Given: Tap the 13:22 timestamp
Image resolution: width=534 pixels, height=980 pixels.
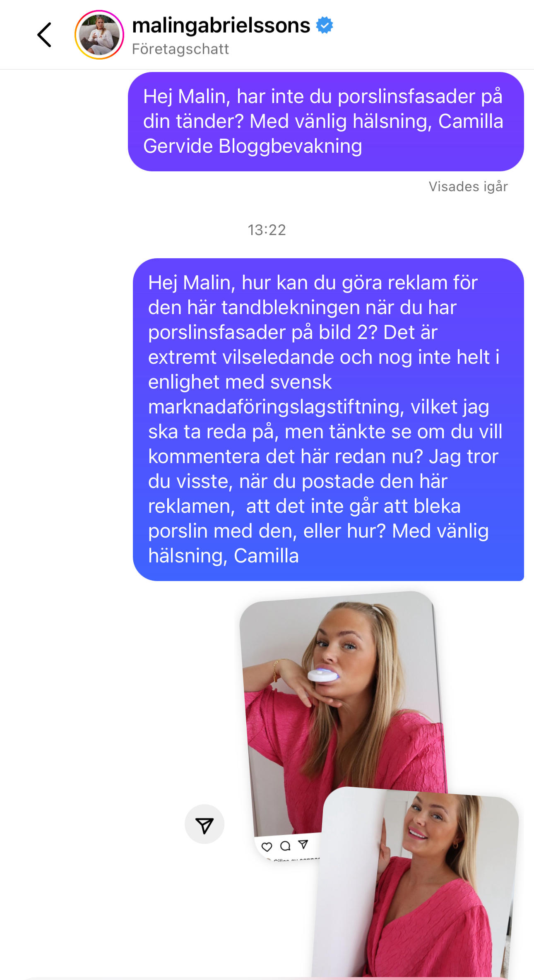Looking at the screenshot, I should (267, 230).
